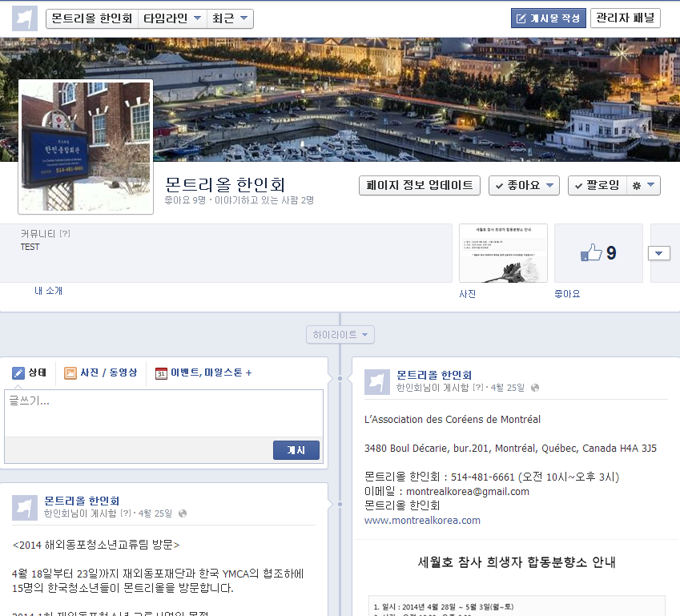
Task: Open the 사진 album thumbnail
Action: (503, 253)
